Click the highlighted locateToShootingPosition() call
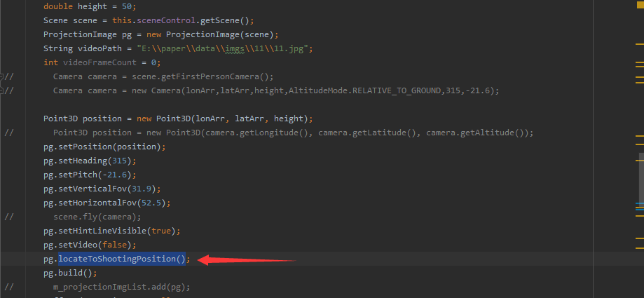The height and width of the screenshot is (298, 644). coord(122,259)
